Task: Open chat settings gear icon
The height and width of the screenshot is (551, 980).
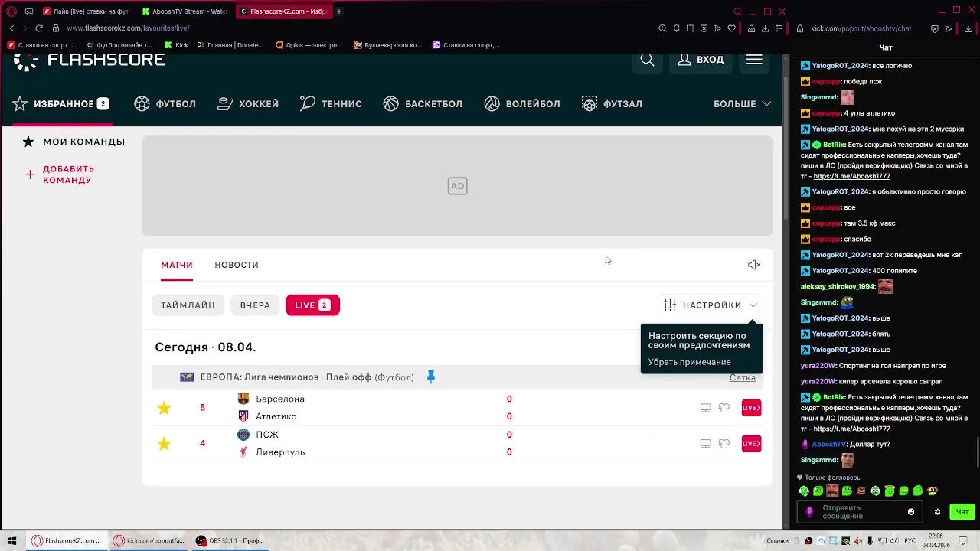Action: (937, 512)
